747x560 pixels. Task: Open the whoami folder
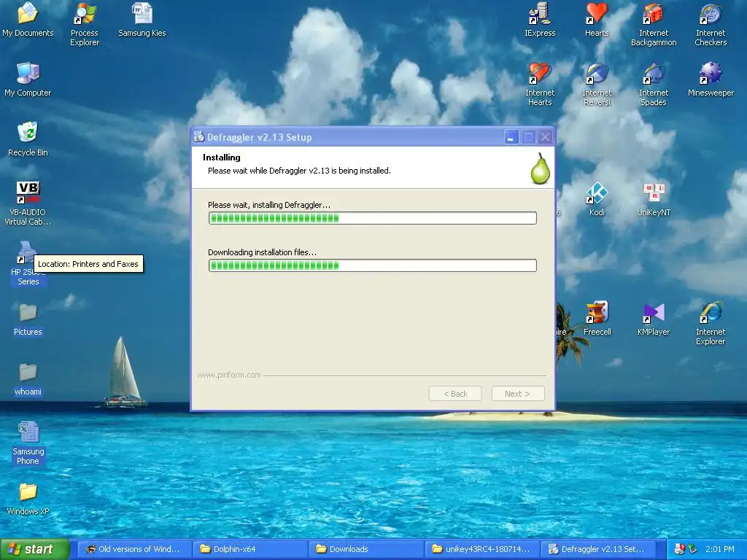point(28,379)
